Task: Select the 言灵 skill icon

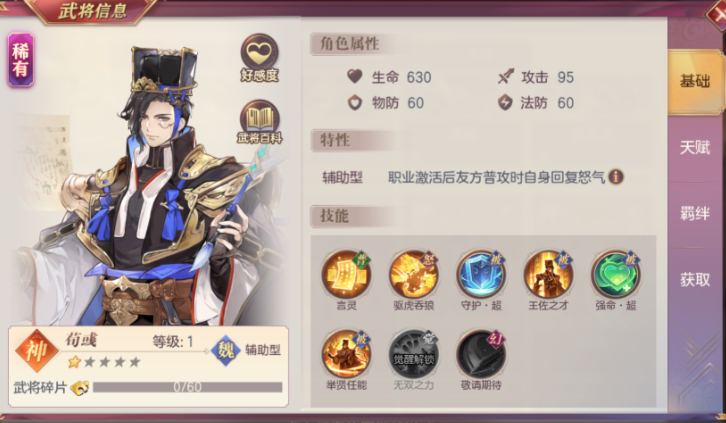Action: pyautogui.click(x=346, y=274)
